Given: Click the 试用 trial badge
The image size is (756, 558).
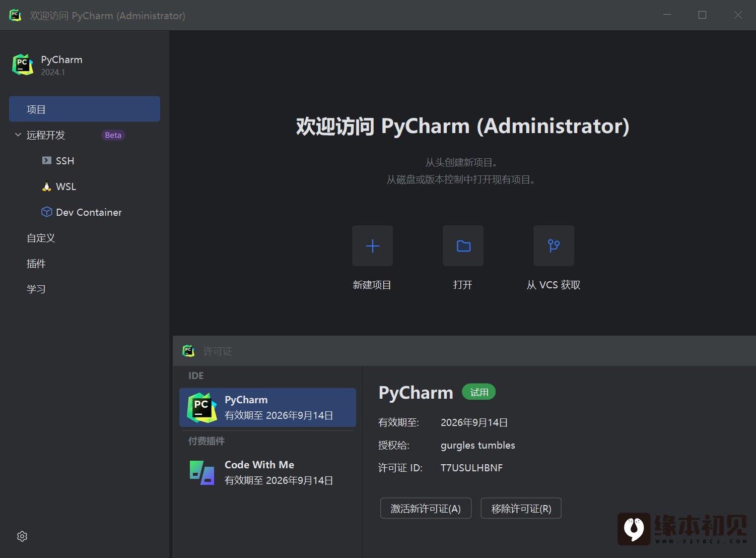Looking at the screenshot, I should [478, 392].
